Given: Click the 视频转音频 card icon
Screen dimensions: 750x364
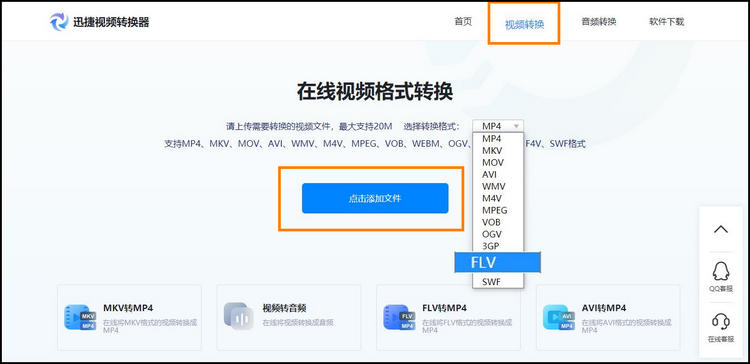Looking at the screenshot, I should [x=239, y=316].
